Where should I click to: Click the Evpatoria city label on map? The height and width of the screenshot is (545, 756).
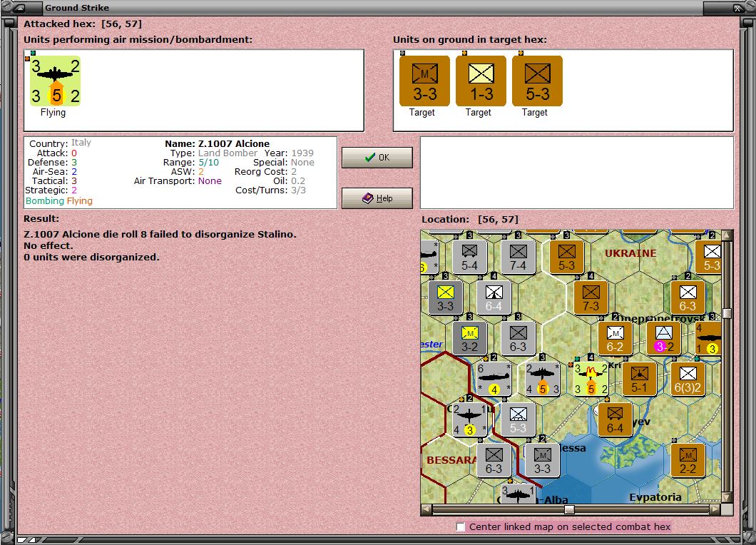655,497
